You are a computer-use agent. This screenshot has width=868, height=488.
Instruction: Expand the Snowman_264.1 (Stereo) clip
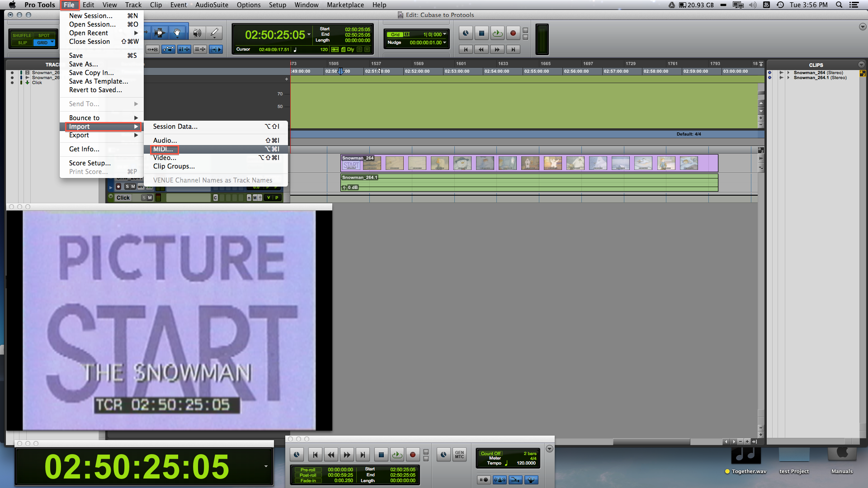click(788, 78)
